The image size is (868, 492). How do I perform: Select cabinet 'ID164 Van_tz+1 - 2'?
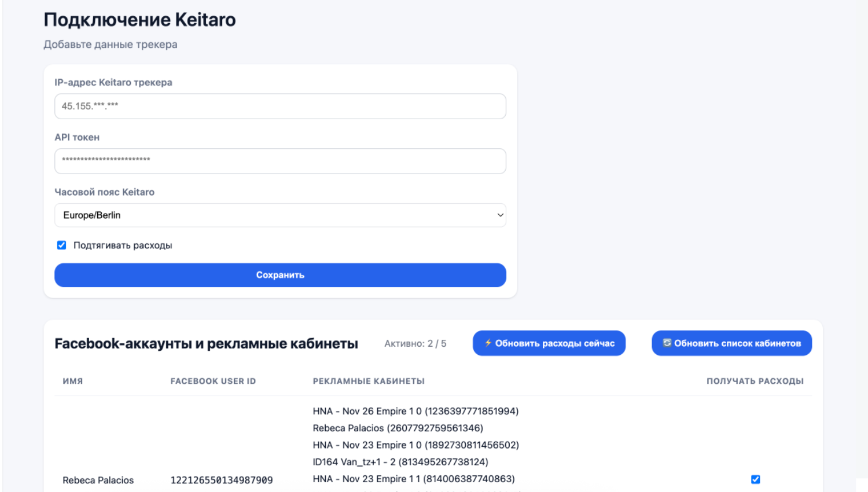[x=400, y=462]
